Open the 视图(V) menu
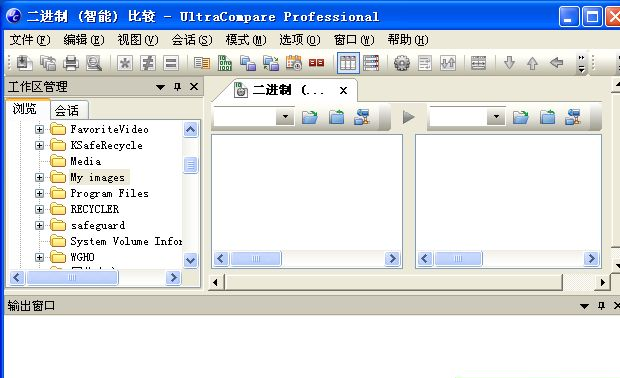Viewport: 620px width, 378px height. tap(138, 40)
